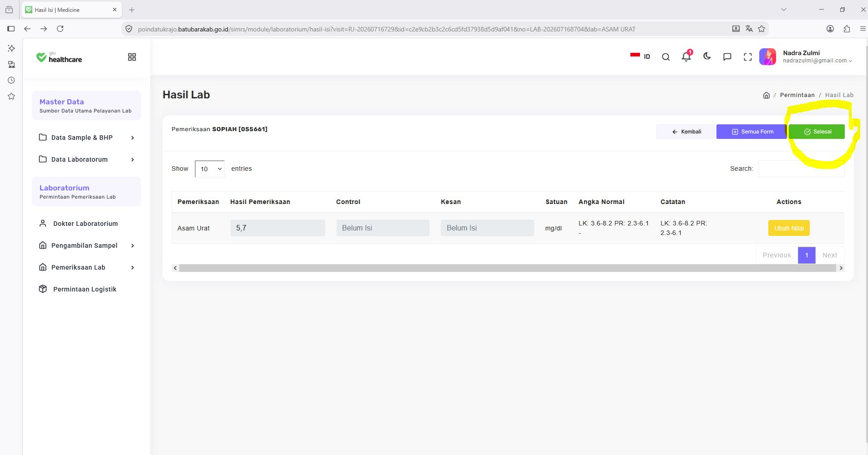Click scrollbar right arrow under table

(841, 268)
